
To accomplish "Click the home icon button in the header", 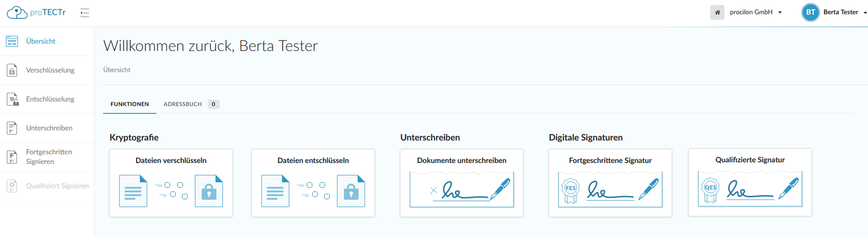I will [717, 12].
